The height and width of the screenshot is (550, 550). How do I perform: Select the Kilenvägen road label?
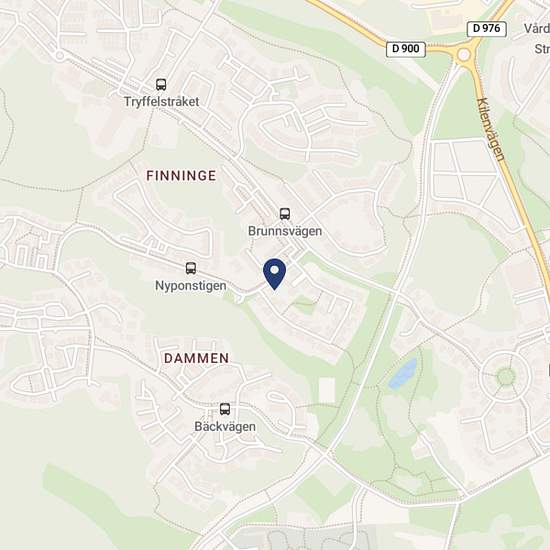click(x=491, y=129)
